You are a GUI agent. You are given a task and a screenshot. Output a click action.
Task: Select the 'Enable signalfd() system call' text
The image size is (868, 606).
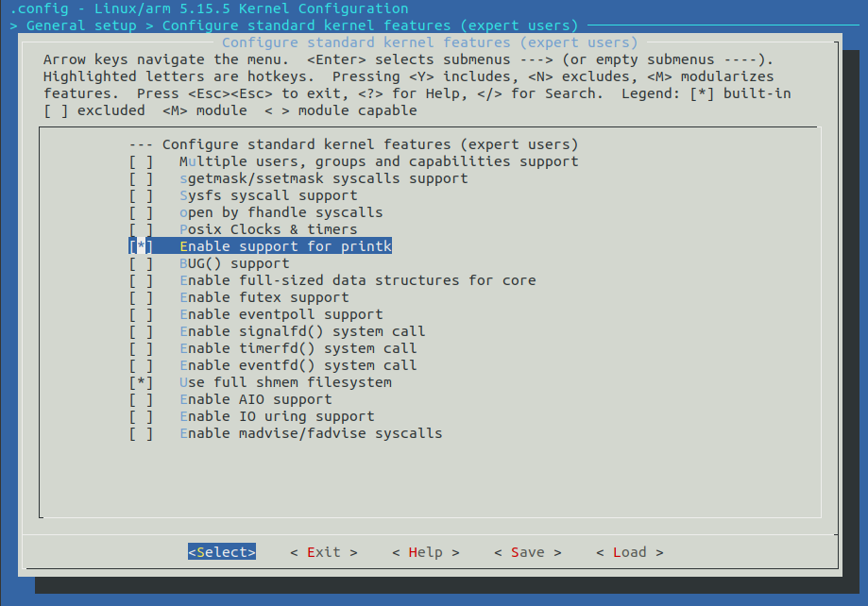(302, 331)
